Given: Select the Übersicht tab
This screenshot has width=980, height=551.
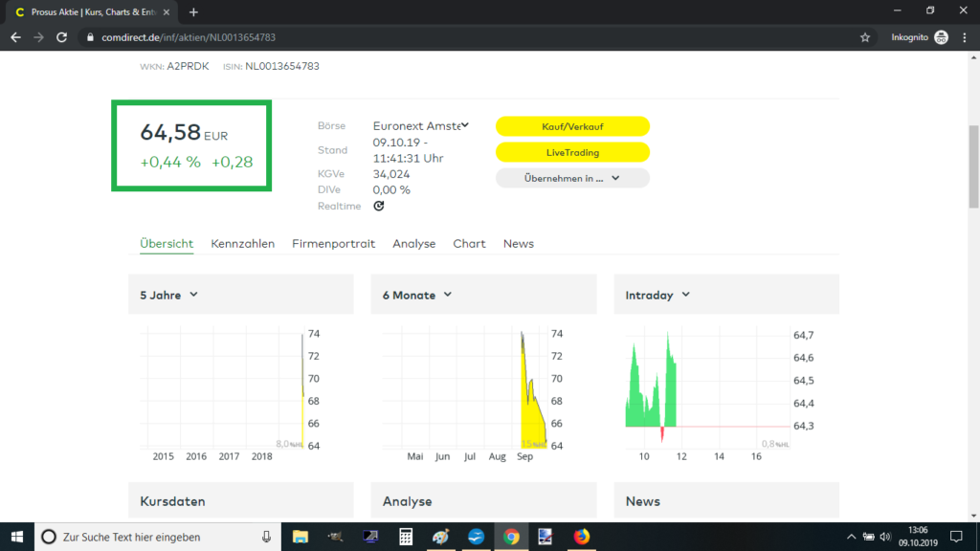Looking at the screenshot, I should 167,244.
